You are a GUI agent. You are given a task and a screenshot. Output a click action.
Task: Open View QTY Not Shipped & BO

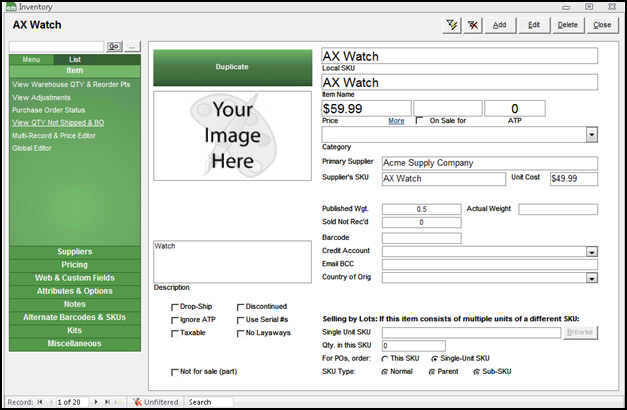point(58,122)
